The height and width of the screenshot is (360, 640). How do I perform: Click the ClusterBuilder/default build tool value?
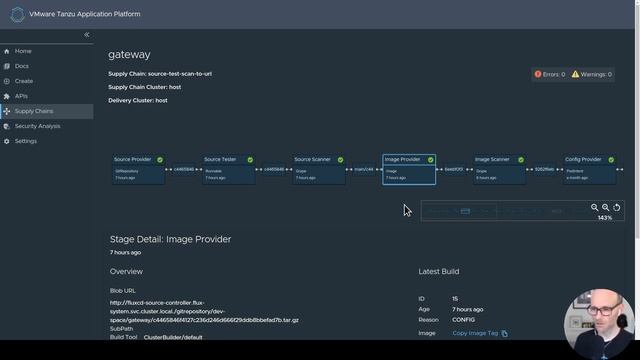pos(173,338)
